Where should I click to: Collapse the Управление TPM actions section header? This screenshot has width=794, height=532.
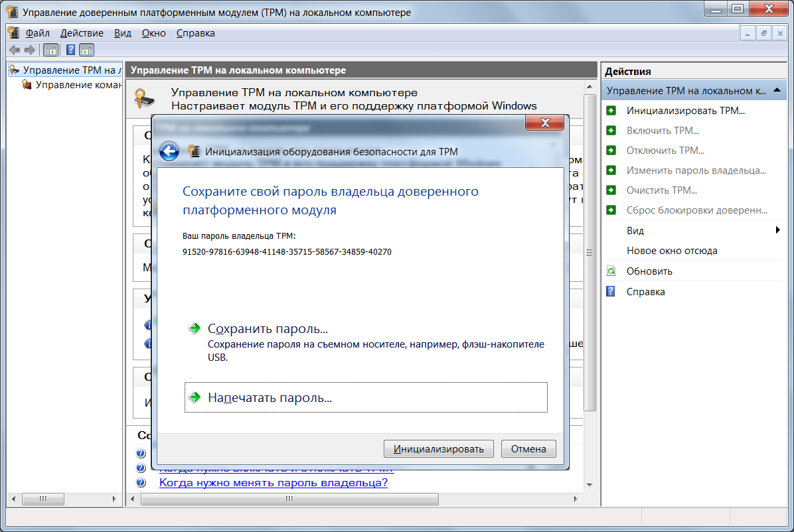coord(776,90)
